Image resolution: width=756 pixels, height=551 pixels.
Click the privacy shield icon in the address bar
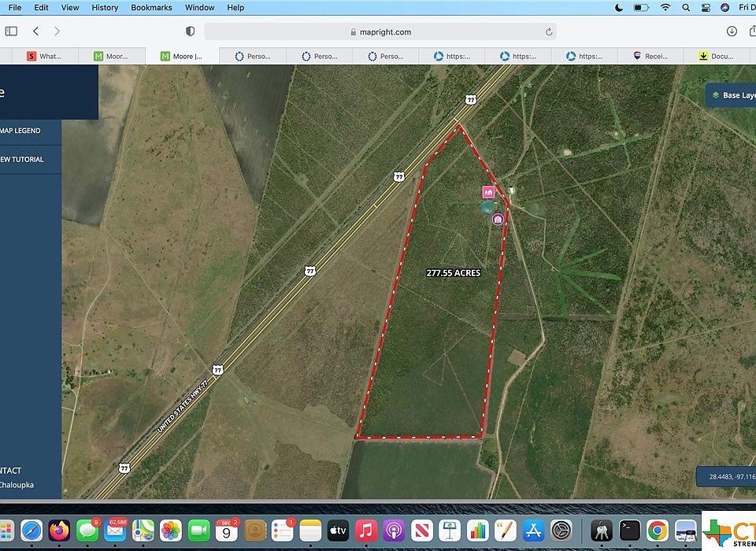tap(189, 31)
